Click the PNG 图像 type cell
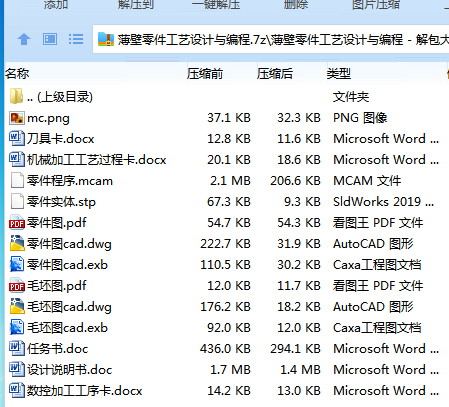449x407 pixels. click(360, 118)
